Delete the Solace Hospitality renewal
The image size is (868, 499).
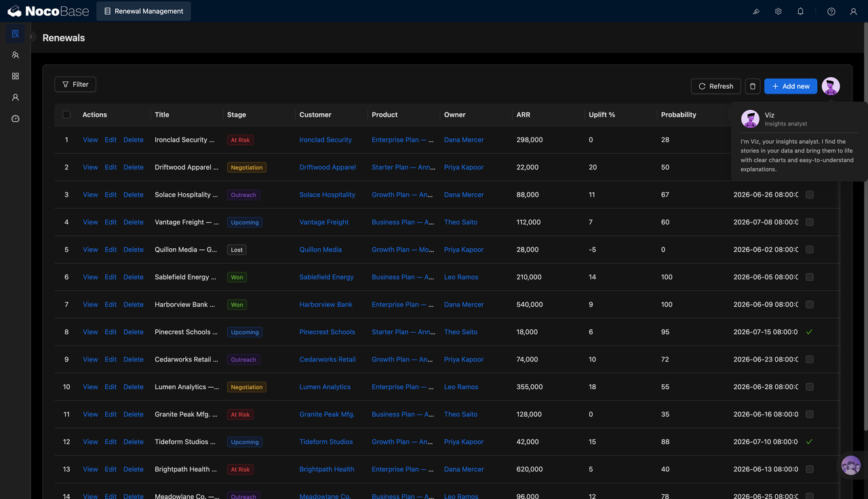(134, 195)
